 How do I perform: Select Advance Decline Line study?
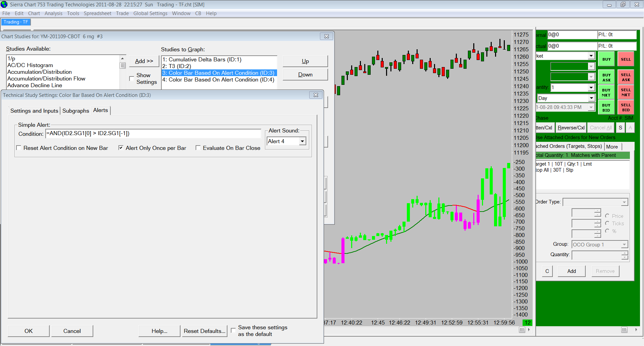click(x=63, y=85)
